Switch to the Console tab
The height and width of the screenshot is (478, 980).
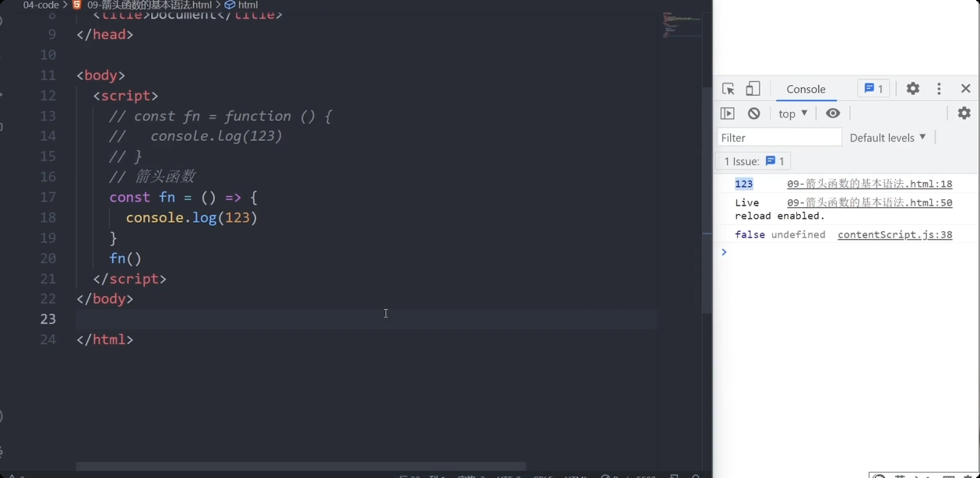tap(806, 89)
